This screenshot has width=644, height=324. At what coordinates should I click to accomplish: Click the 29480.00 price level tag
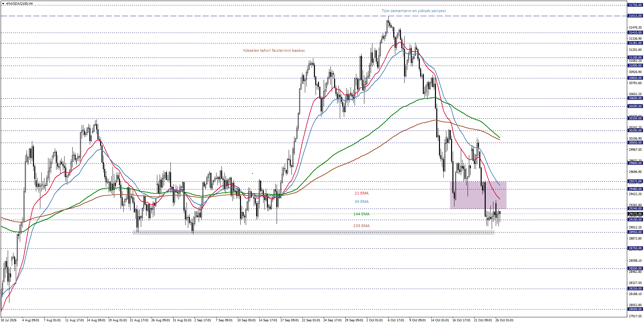(x=635, y=189)
